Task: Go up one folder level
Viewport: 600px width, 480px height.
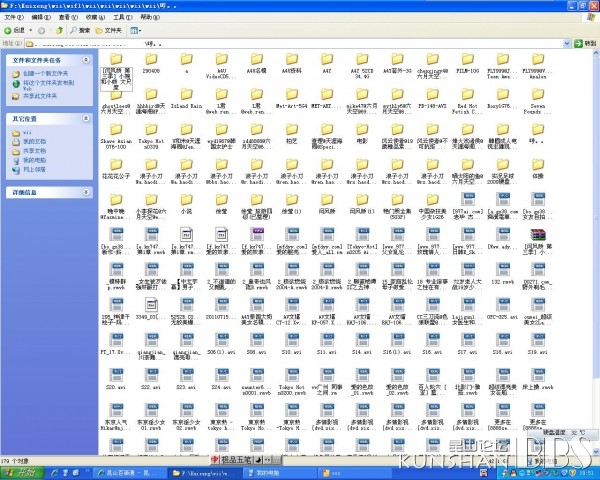Action: [x=59, y=30]
